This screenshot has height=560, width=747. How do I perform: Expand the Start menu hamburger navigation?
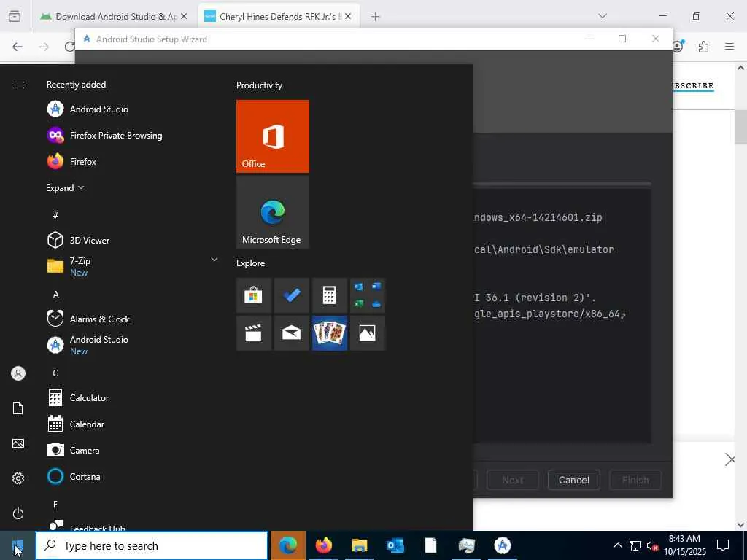coord(18,85)
